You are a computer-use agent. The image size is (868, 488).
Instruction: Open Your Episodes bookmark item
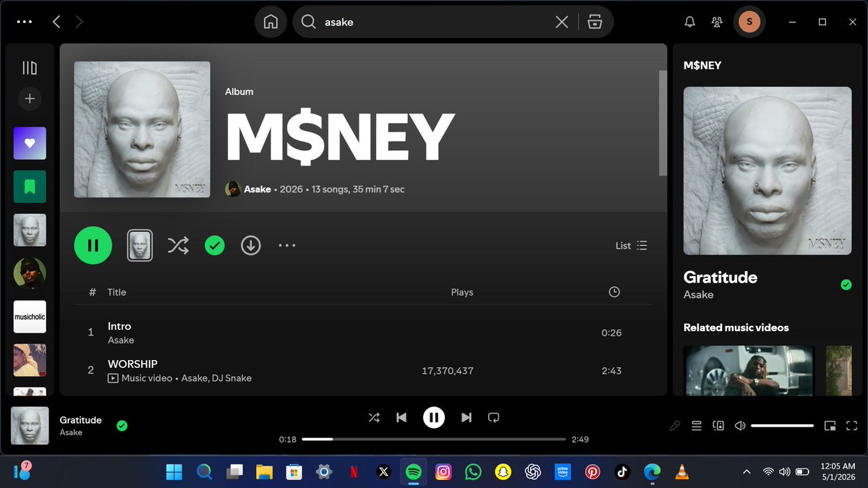point(30,187)
